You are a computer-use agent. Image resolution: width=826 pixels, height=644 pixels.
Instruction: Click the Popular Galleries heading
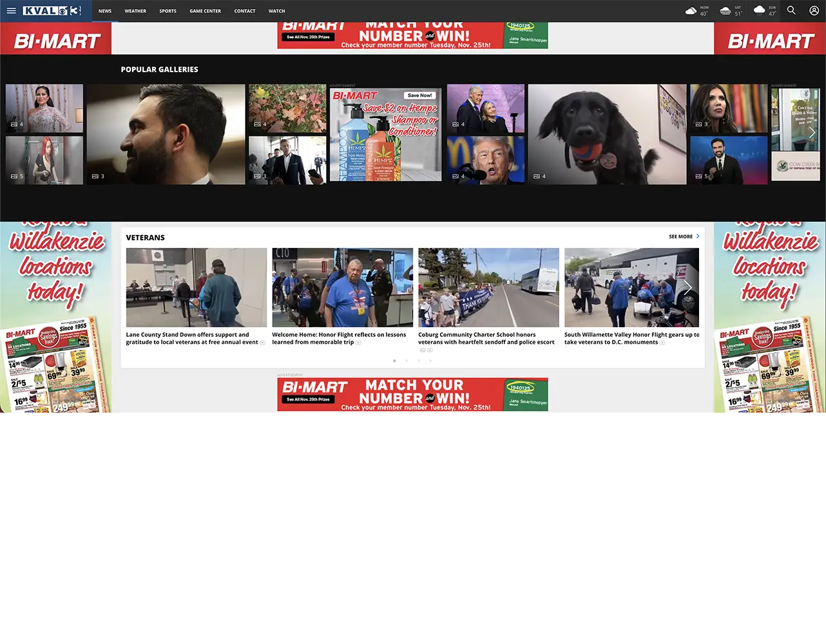160,70
